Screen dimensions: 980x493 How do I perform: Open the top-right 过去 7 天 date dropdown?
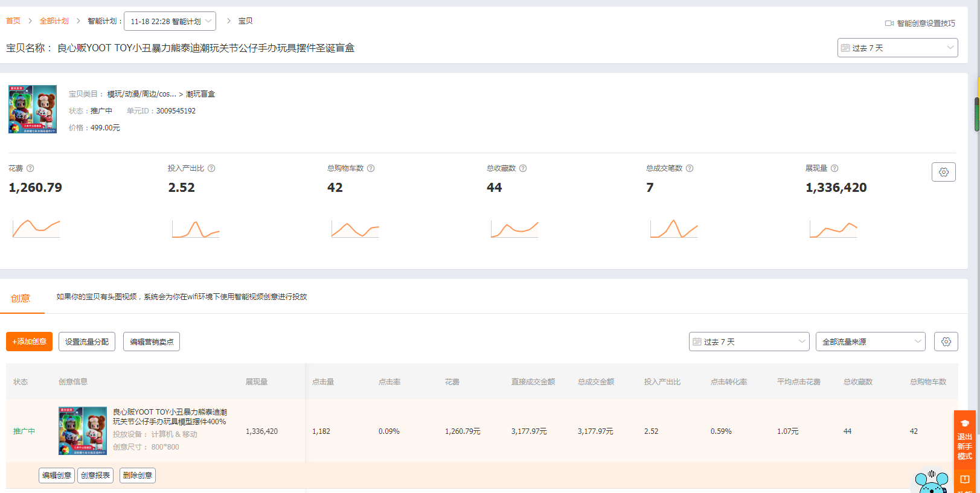pos(897,48)
